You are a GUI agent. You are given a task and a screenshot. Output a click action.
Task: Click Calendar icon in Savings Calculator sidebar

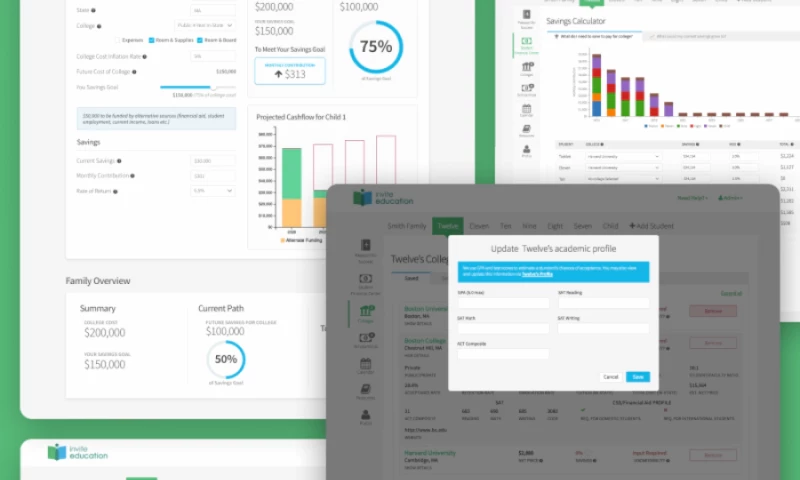point(526,111)
